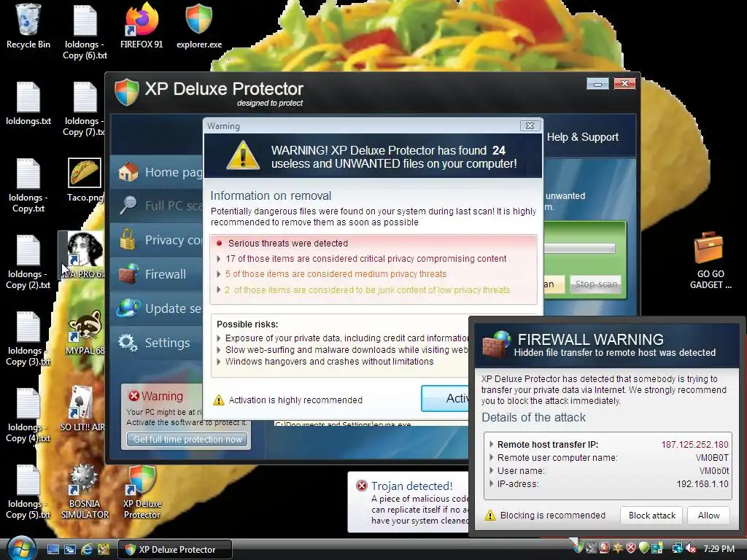Select loldongs - Copy (5).txt desktop file
This screenshot has width=747, height=560.
[x=28, y=491]
